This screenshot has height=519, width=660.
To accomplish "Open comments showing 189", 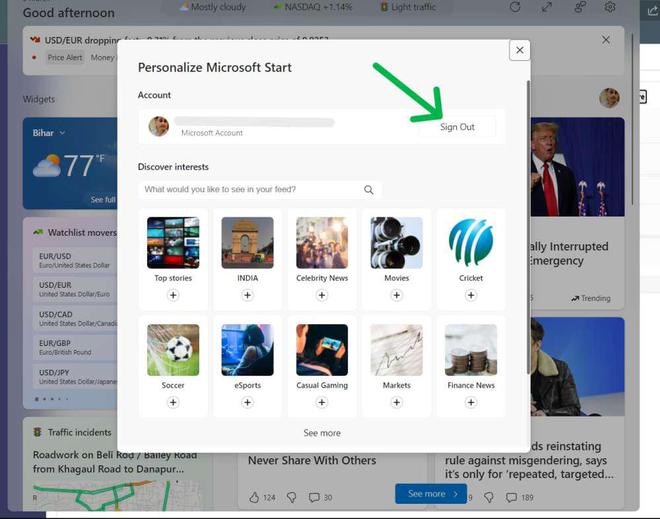I will [x=519, y=498].
